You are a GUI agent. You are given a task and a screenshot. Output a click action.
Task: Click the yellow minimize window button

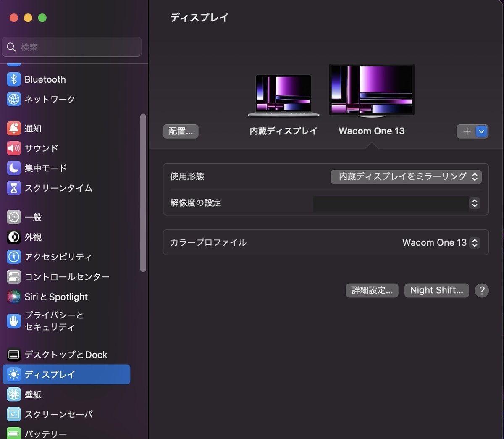[x=28, y=18]
